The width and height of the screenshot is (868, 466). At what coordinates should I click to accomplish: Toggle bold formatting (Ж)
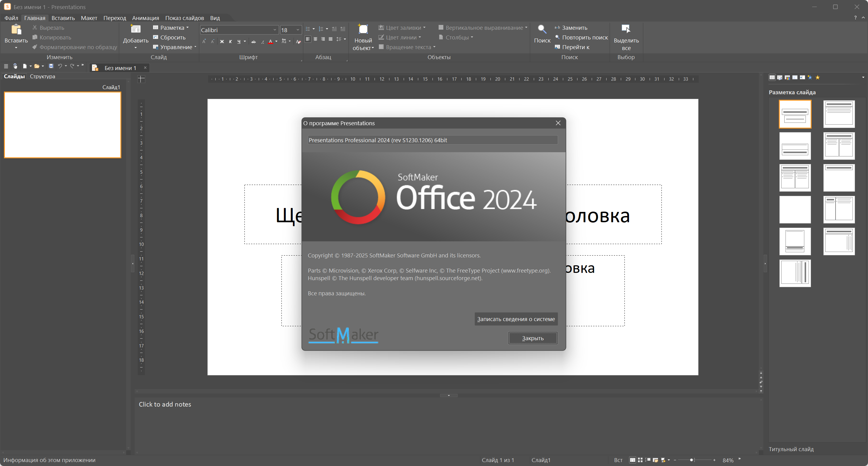222,42
